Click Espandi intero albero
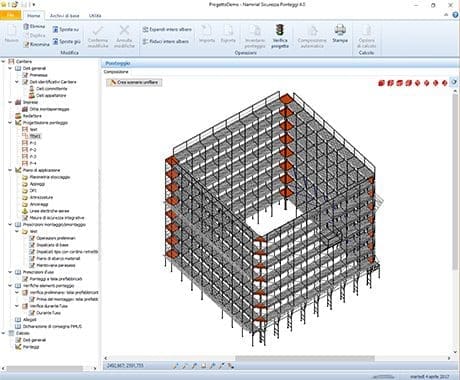 167,30
